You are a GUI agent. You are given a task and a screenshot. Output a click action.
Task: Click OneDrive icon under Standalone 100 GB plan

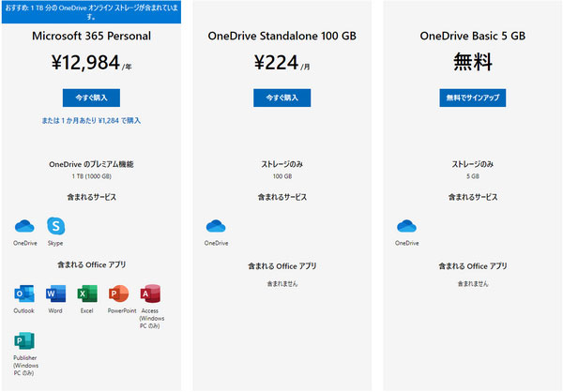[216, 226]
